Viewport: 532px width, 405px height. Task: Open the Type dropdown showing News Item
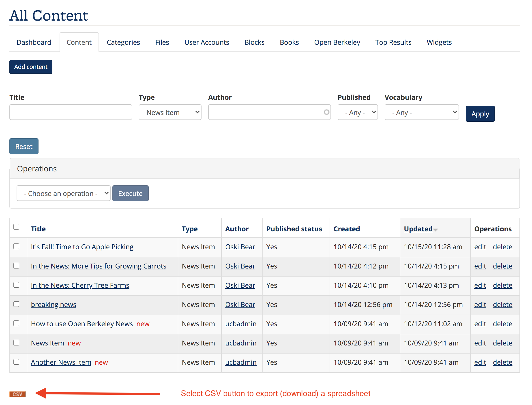pos(170,112)
